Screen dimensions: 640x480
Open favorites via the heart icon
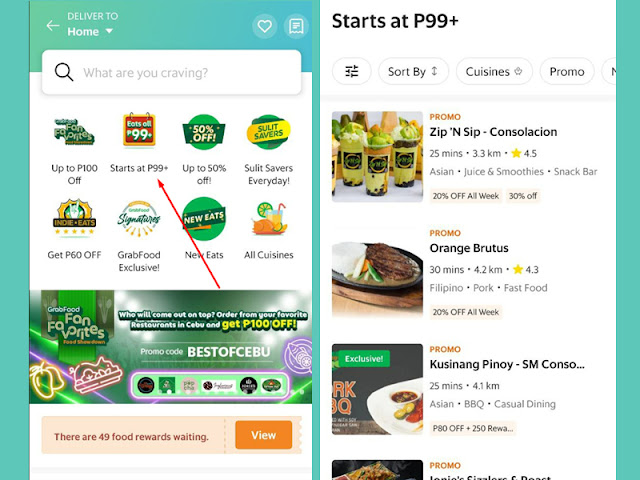(x=264, y=27)
